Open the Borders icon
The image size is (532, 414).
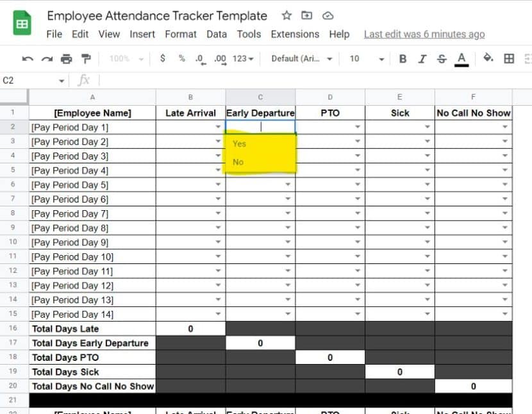(509, 58)
